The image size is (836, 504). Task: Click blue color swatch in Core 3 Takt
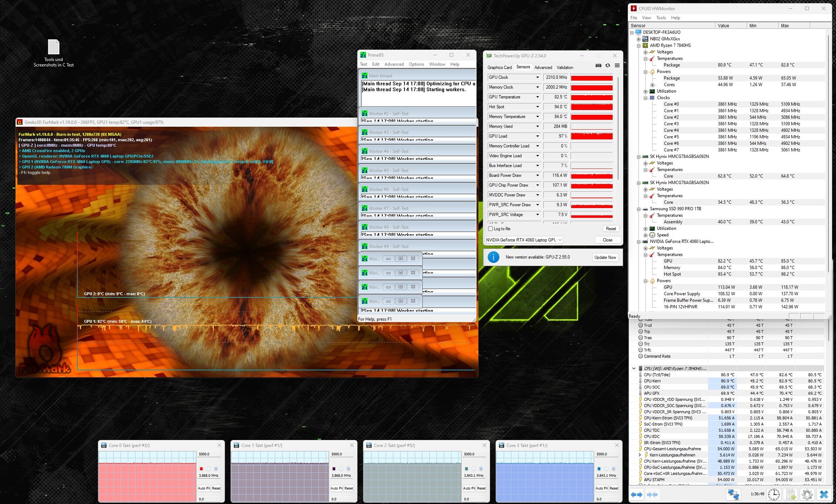pyautogui.click(x=599, y=469)
